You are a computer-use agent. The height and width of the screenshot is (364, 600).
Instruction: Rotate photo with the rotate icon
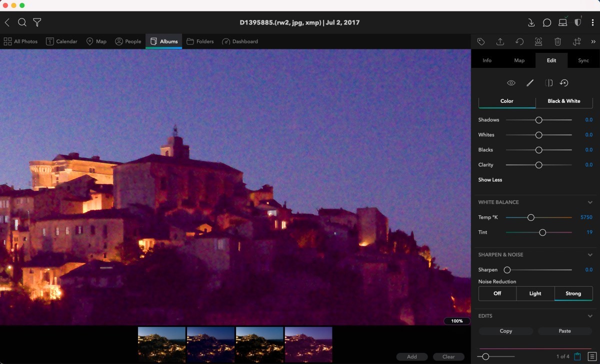click(519, 42)
